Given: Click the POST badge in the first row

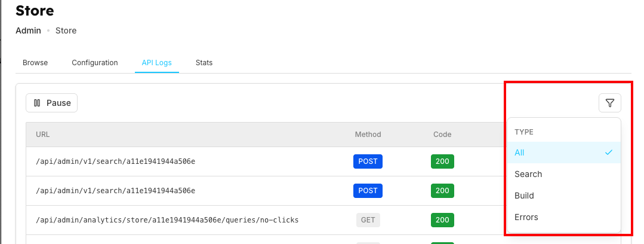Looking at the screenshot, I should (368, 161).
